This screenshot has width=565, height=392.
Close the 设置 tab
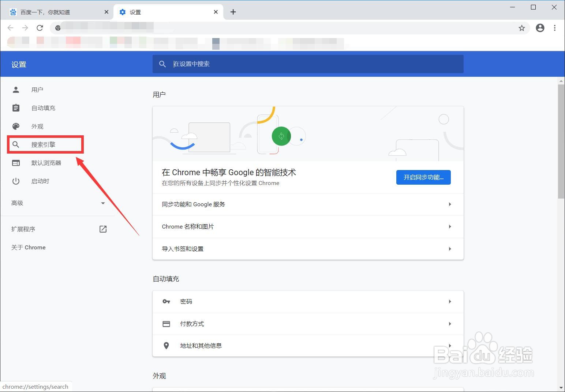tap(216, 12)
